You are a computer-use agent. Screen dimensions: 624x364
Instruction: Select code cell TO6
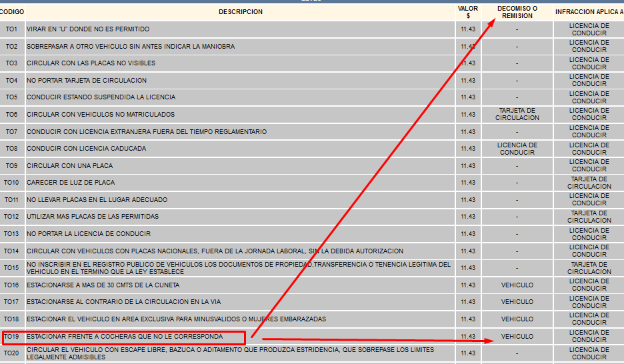[x=11, y=115]
